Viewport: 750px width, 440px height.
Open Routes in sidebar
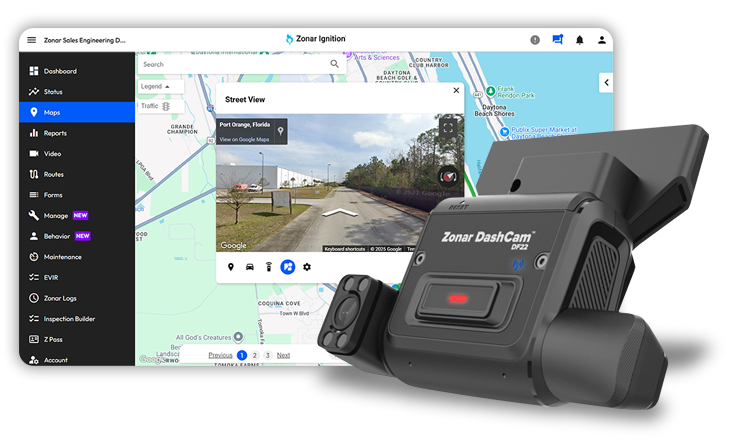pyautogui.click(x=77, y=175)
